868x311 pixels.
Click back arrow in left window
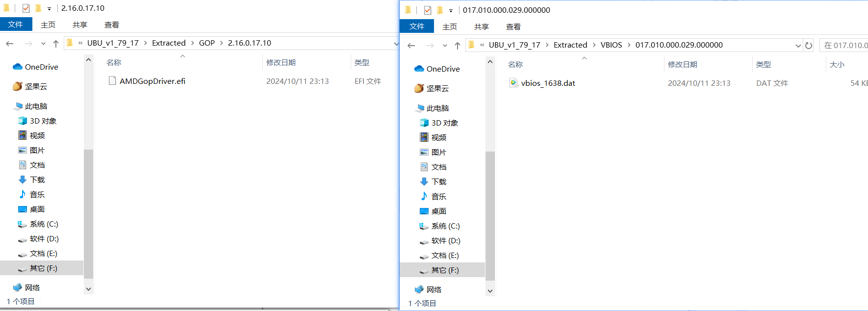click(10, 44)
